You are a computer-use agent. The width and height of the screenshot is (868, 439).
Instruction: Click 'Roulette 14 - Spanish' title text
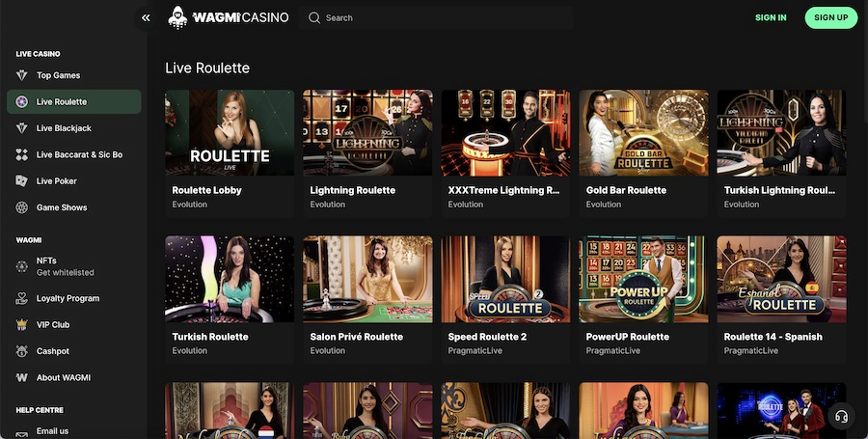coord(773,337)
